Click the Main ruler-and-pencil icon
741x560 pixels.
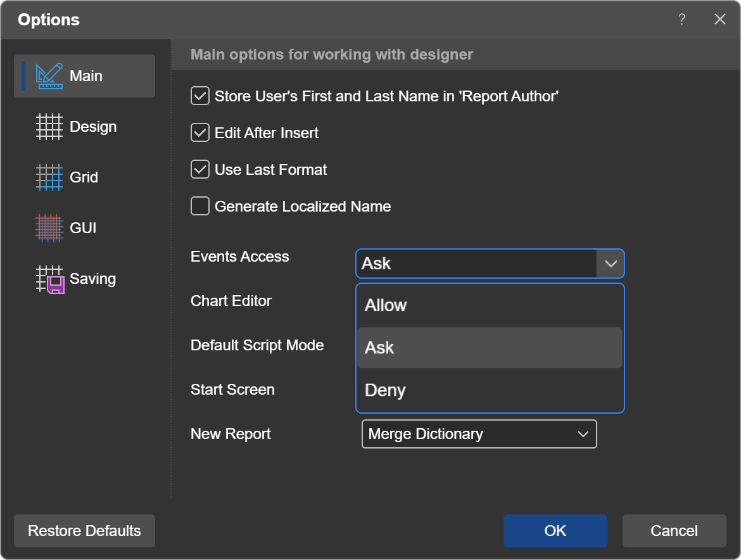coord(49,76)
